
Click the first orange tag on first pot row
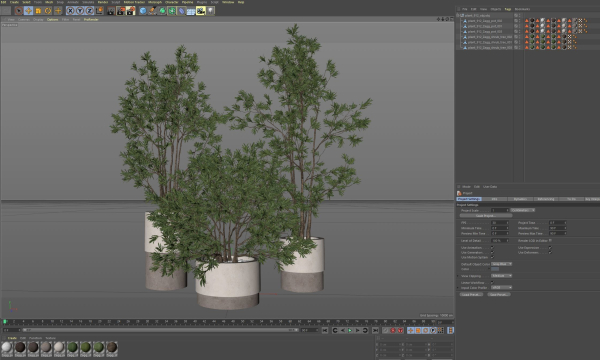(x=527, y=21)
